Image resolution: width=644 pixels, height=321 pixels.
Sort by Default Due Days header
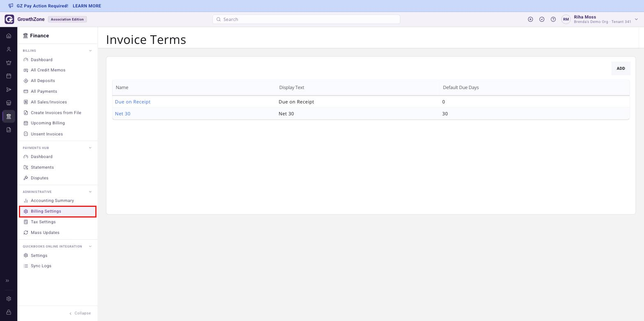click(x=461, y=87)
